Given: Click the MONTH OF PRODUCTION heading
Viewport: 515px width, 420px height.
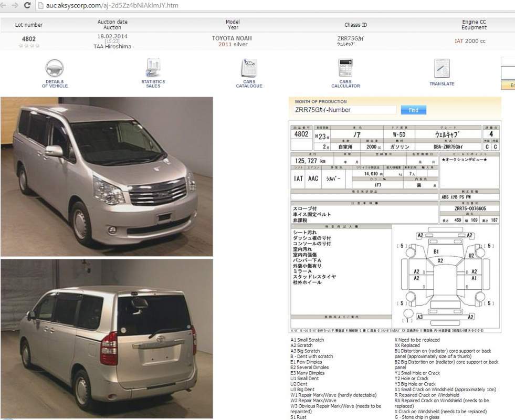Looking at the screenshot, I should (x=321, y=101).
